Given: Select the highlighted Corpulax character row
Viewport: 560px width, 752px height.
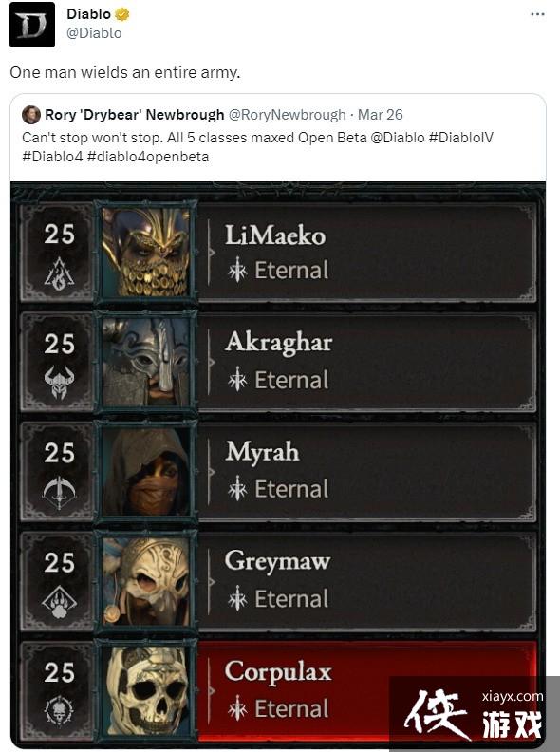Looking at the screenshot, I should 278,691.
